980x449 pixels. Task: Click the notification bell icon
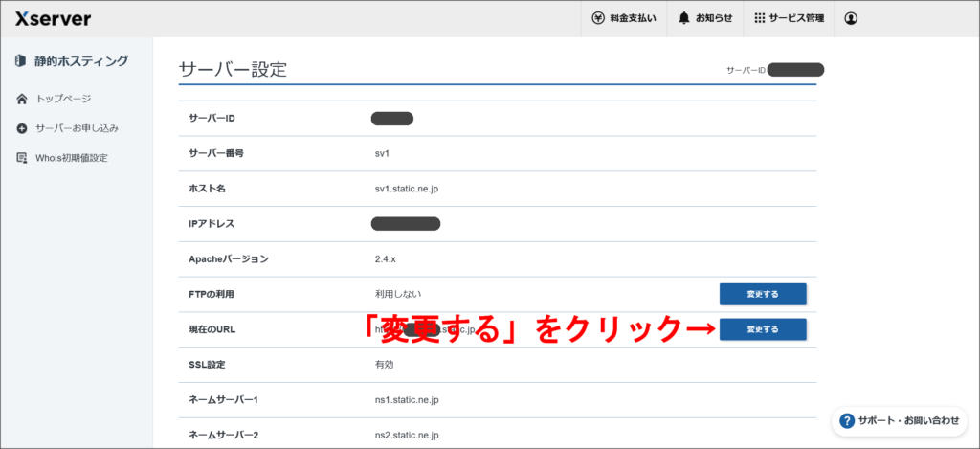coord(684,18)
